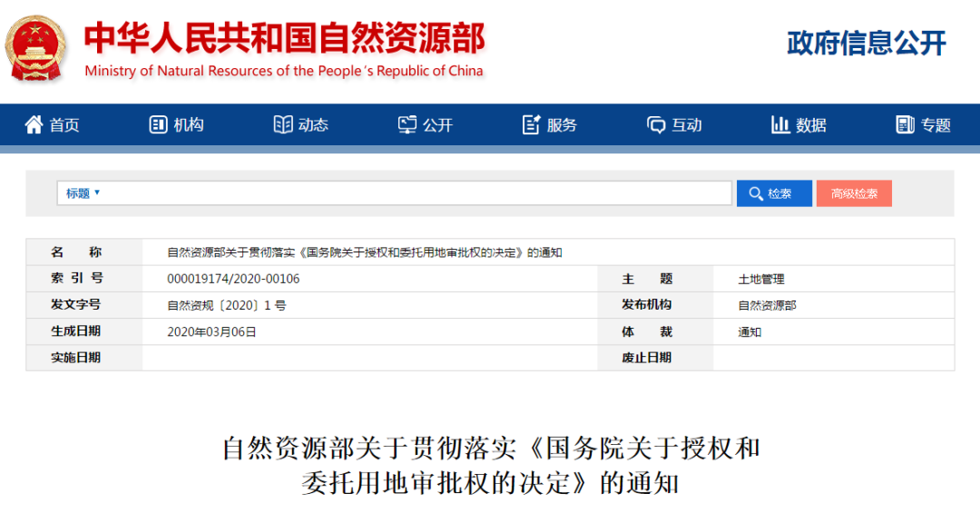Click the English ministry name text

(x=284, y=71)
